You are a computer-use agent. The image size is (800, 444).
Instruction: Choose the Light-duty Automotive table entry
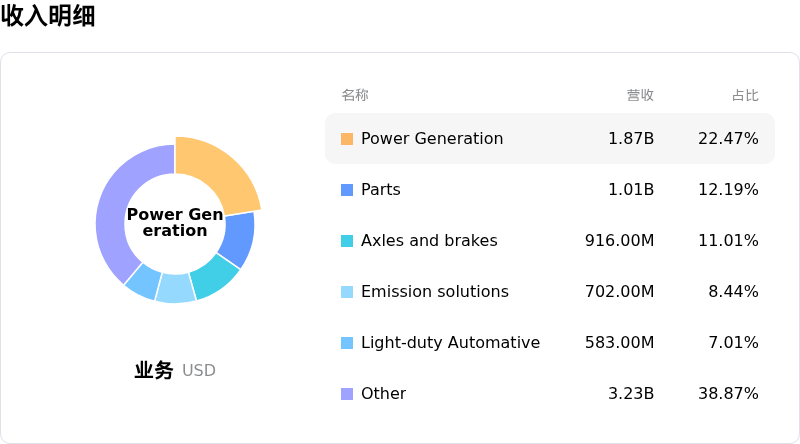coord(450,343)
